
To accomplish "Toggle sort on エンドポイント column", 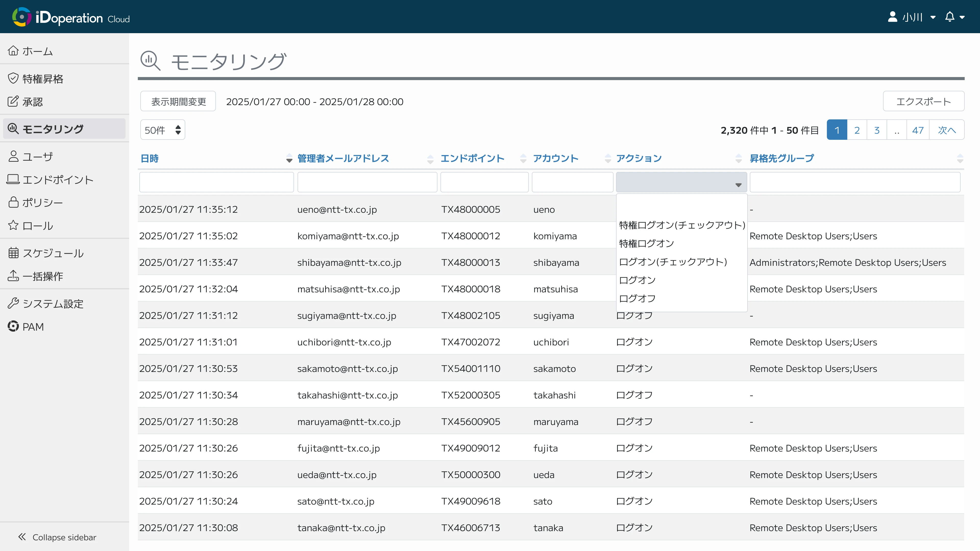I will tap(472, 158).
